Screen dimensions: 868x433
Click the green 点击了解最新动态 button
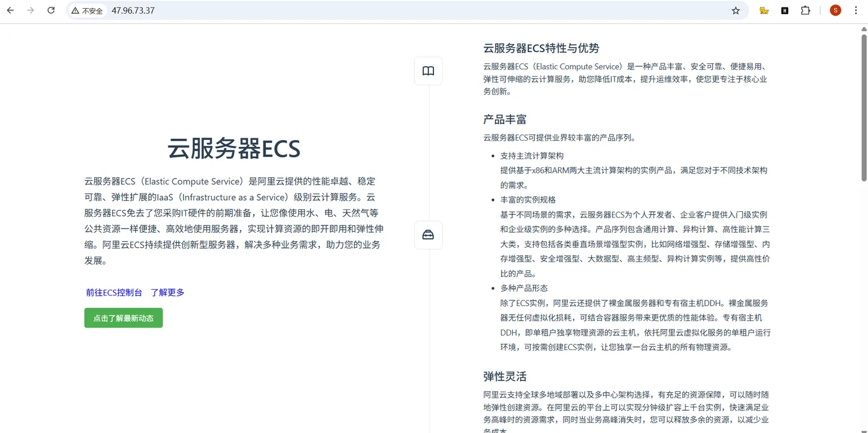click(123, 318)
